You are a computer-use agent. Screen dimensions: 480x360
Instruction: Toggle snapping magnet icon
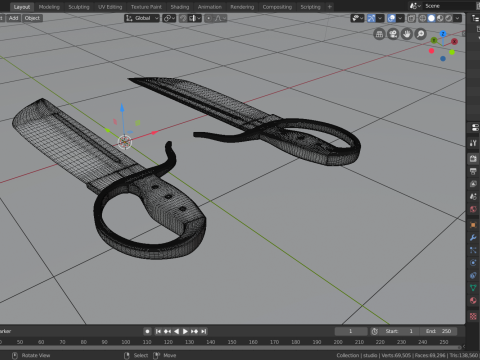[183, 18]
